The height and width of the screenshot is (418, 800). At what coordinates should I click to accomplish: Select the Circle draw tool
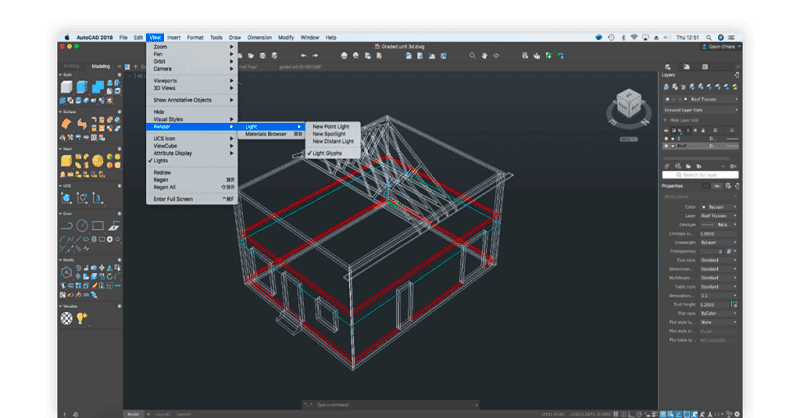(82, 225)
